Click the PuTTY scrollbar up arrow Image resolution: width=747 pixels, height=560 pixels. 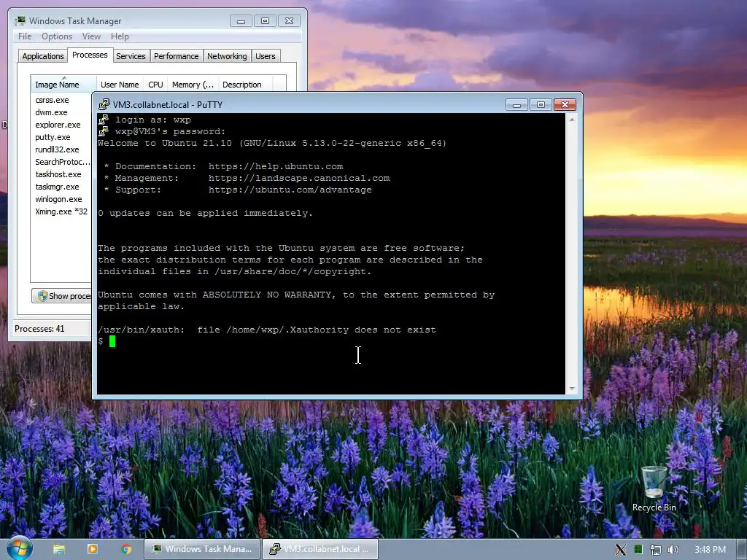[572, 120]
